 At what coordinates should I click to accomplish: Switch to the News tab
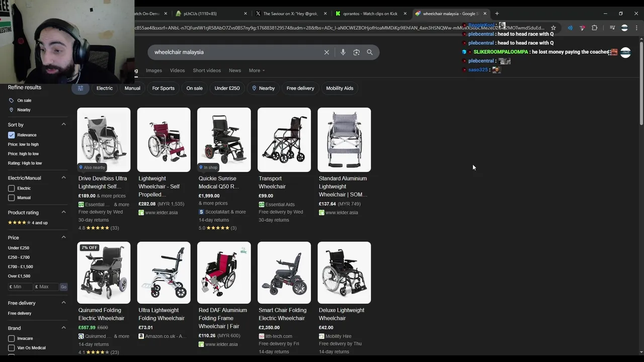(235, 70)
